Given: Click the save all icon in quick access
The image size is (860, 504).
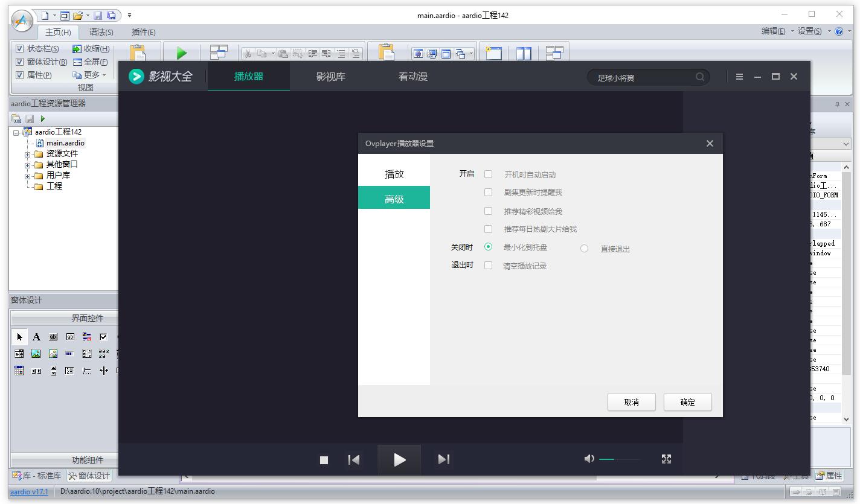Looking at the screenshot, I should tap(111, 15).
